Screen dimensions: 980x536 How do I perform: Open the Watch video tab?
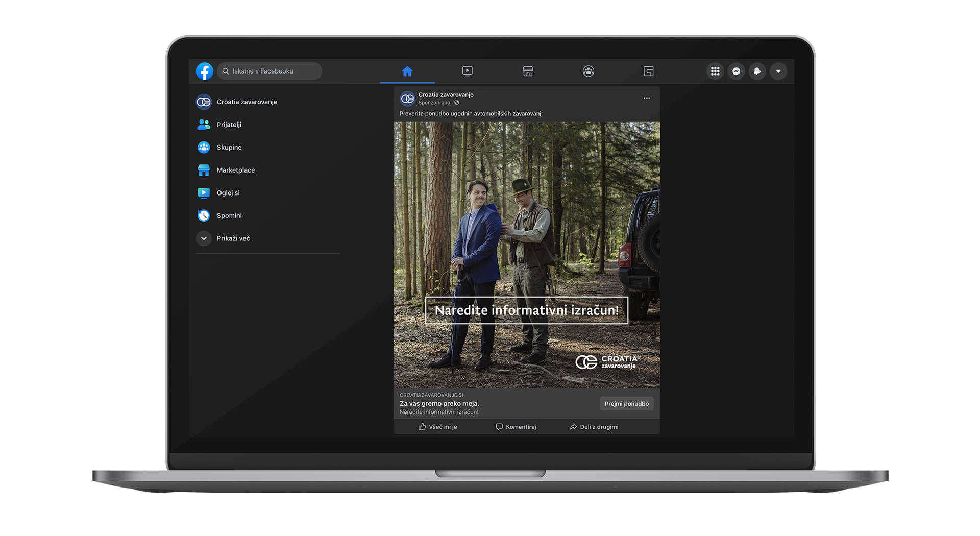(x=467, y=71)
